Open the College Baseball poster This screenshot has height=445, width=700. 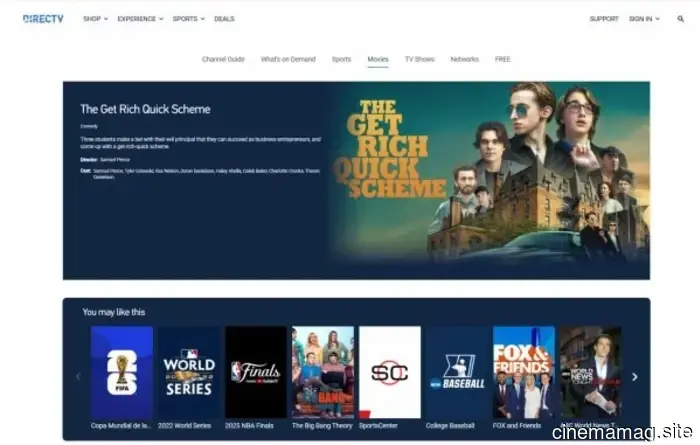(457, 372)
